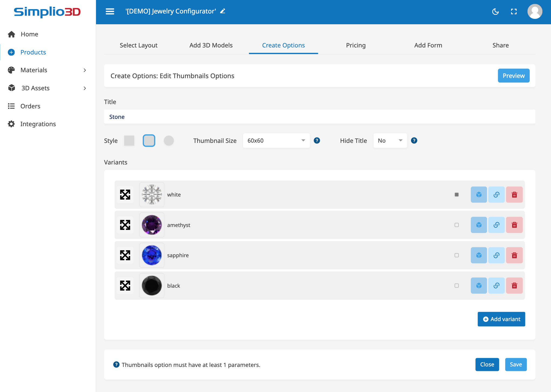
Task: Go to Add 3D Models tab
Action: (x=211, y=45)
